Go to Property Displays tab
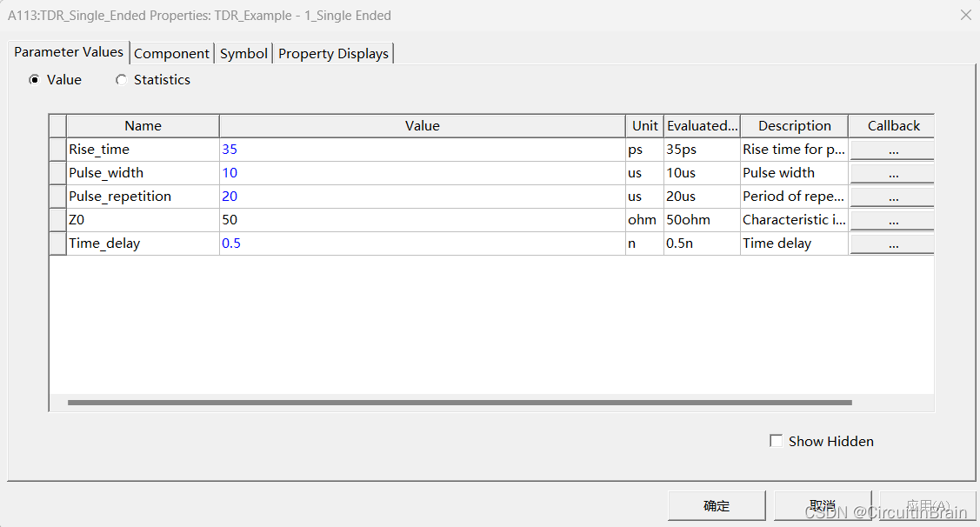 point(333,54)
